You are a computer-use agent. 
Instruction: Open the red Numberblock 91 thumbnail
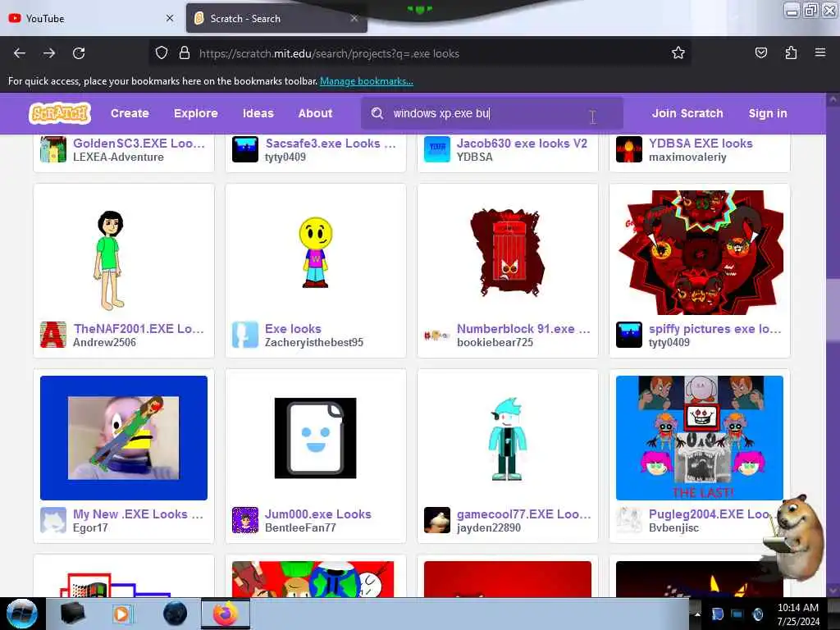[507, 253]
